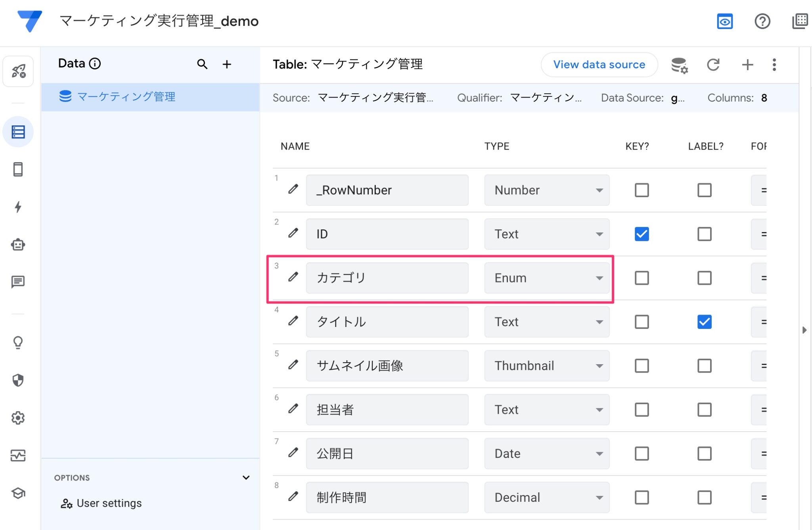This screenshot has width=812, height=530.
Task: Open User settings
Action: (109, 503)
